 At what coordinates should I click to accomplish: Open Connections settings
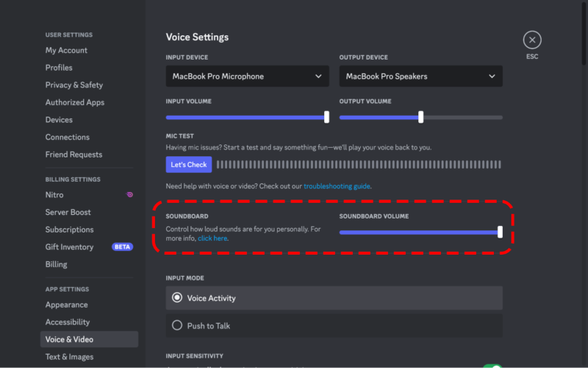tap(67, 137)
